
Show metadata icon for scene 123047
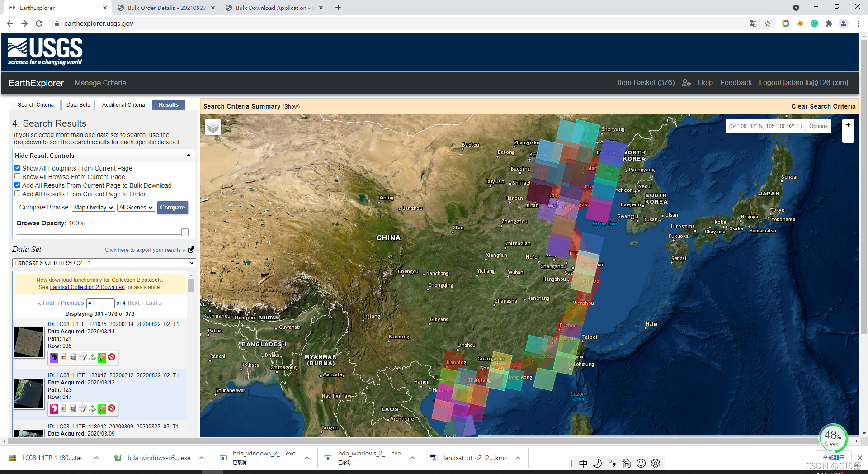tap(83, 408)
